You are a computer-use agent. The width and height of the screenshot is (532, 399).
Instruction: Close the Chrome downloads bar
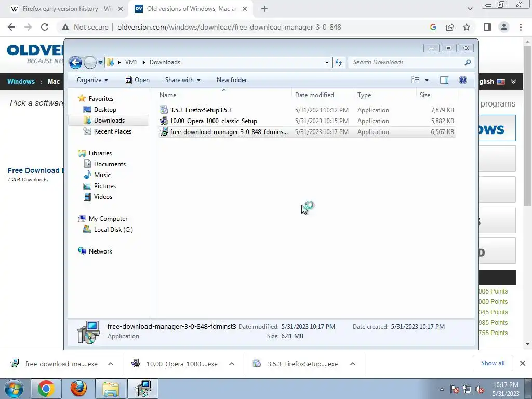pyautogui.click(x=523, y=363)
